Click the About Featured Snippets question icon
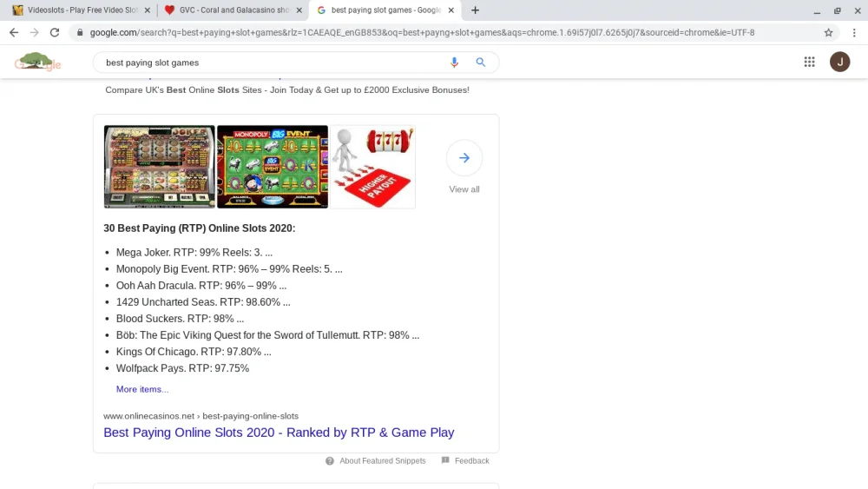Screen dimensions: 868x489 point(329,460)
